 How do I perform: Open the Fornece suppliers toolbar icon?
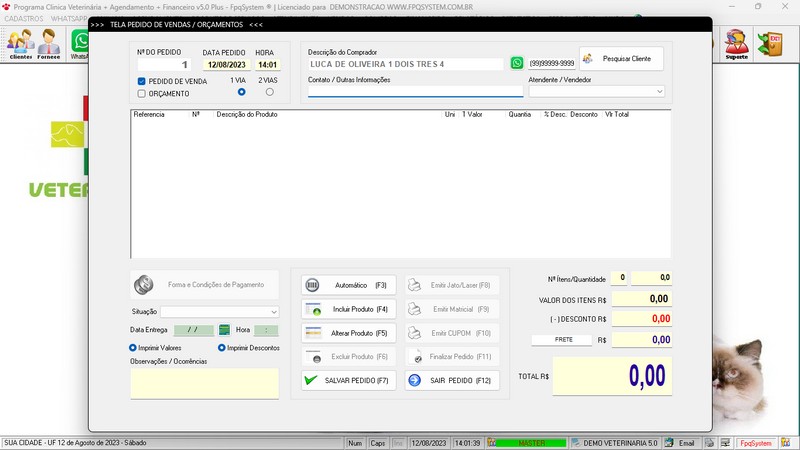tap(49, 44)
